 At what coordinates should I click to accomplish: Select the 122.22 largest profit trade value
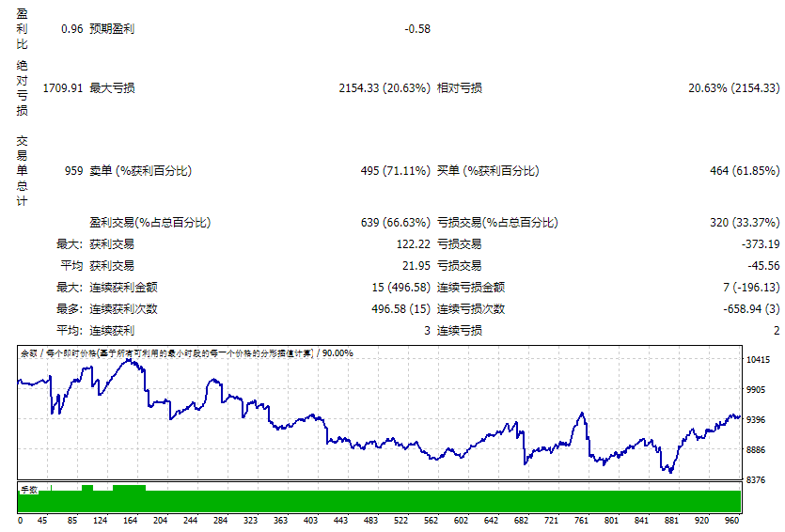coord(411,244)
